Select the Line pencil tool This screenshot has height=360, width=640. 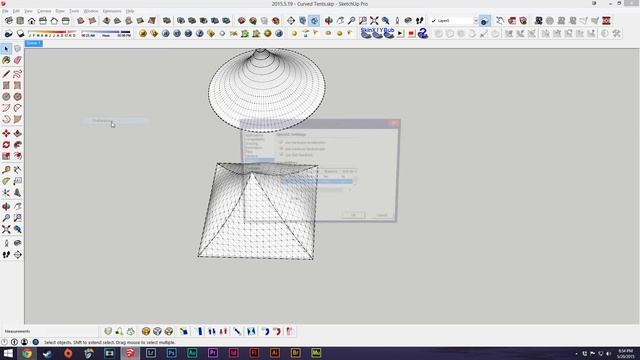[x=6, y=74]
